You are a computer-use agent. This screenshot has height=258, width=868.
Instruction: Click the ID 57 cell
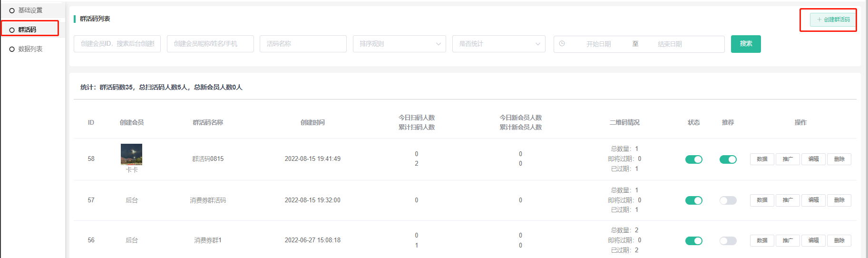click(91, 200)
